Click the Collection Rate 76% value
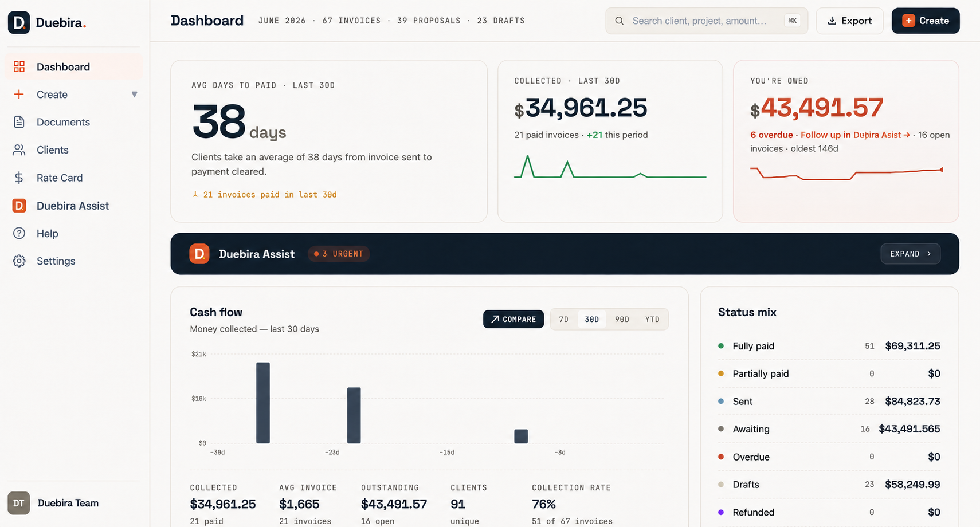This screenshot has width=980, height=527. pyautogui.click(x=544, y=504)
